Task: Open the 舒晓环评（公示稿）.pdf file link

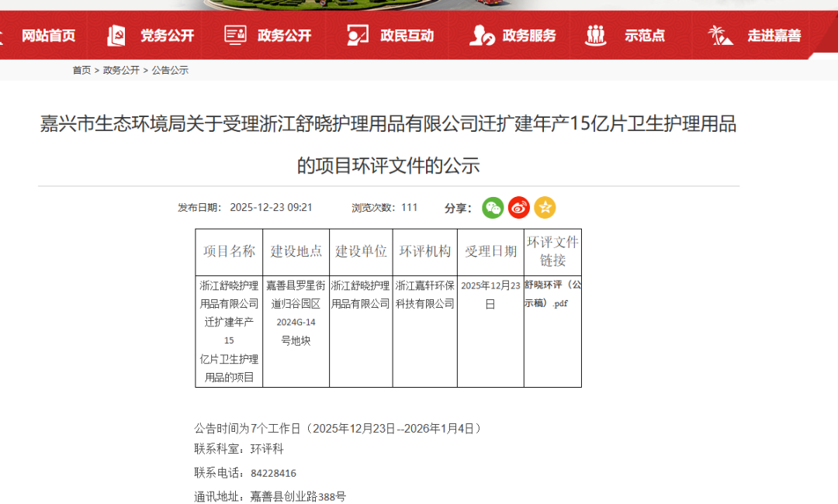Action: (552, 294)
